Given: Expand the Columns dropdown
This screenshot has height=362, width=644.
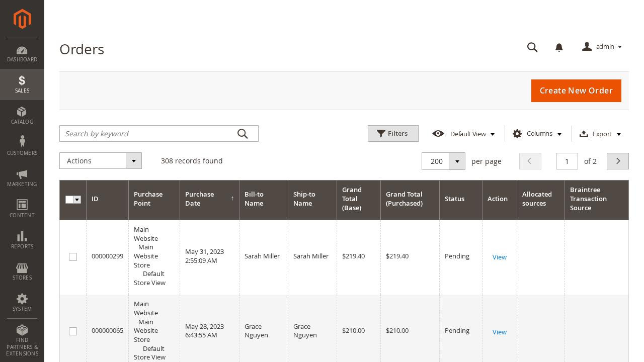Looking at the screenshot, I should pos(537,134).
